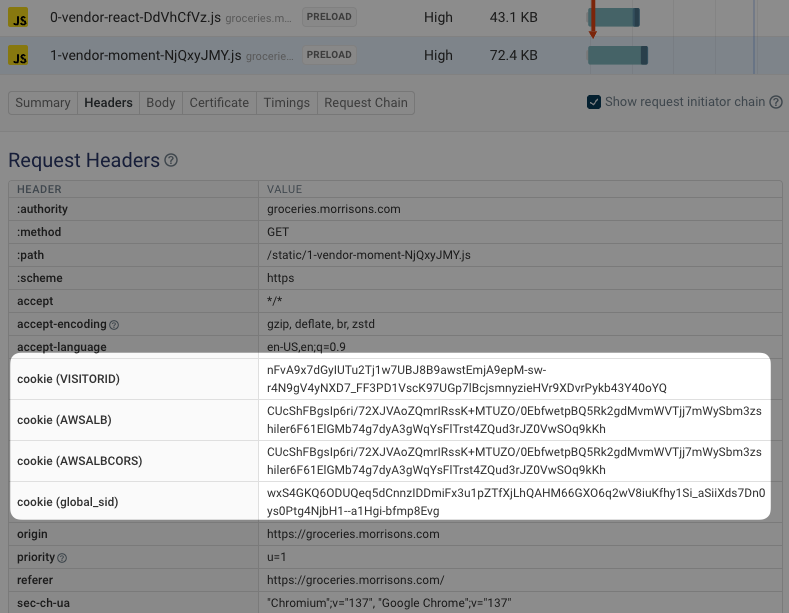Click the global_sid cookie value

pyautogui.click(x=516, y=502)
